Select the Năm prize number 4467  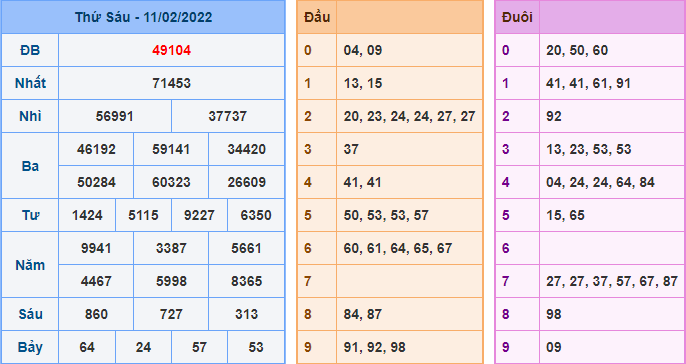click(x=96, y=281)
